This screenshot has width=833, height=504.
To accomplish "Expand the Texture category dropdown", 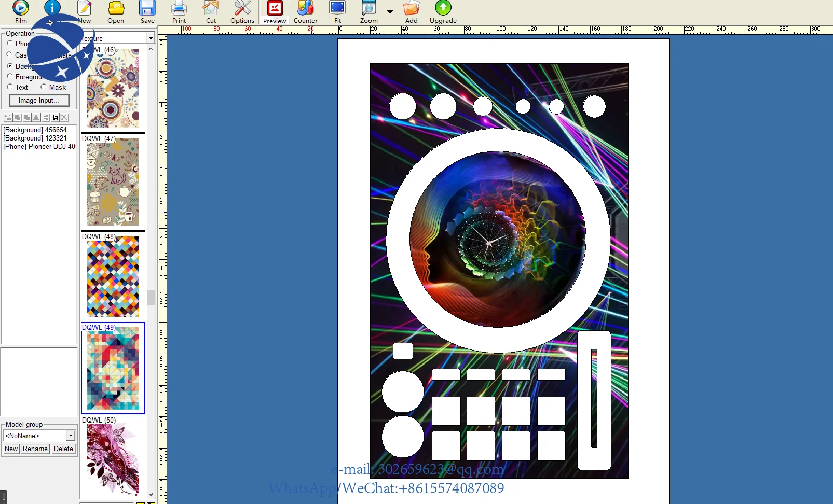I will point(151,38).
